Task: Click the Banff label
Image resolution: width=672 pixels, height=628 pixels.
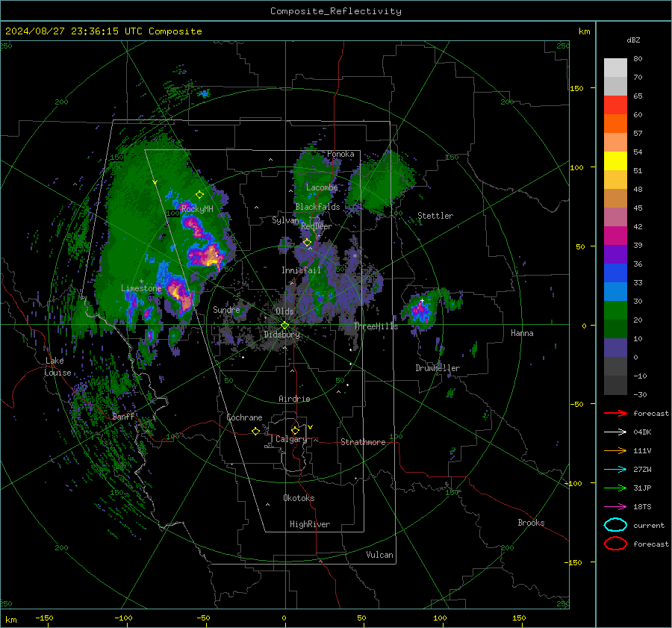Action: [x=123, y=416]
